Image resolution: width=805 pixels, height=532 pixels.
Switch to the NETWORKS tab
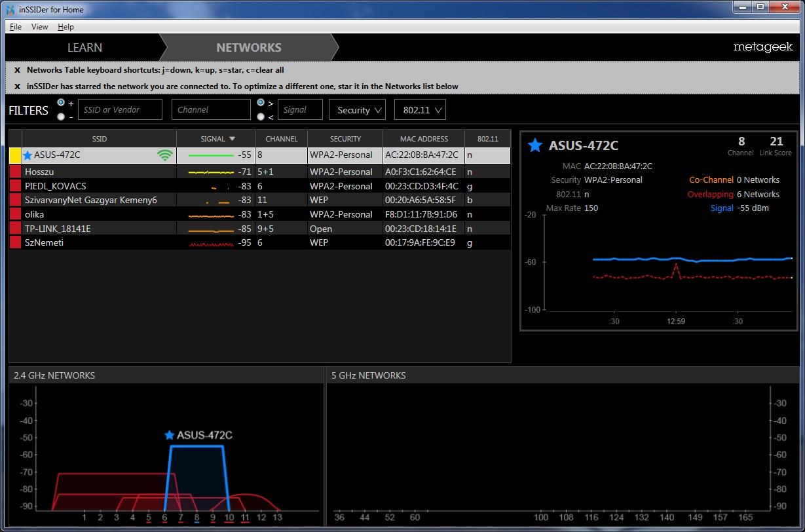[x=249, y=47]
